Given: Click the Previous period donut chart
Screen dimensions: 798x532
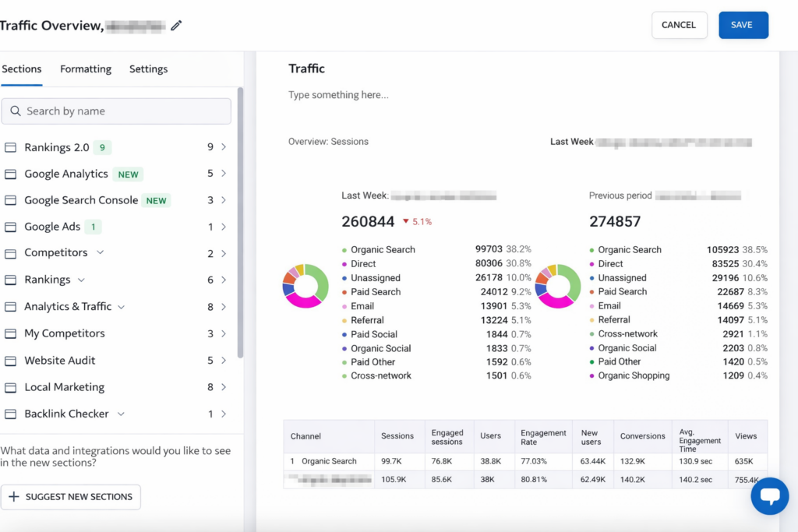Looking at the screenshot, I should pos(558,286).
